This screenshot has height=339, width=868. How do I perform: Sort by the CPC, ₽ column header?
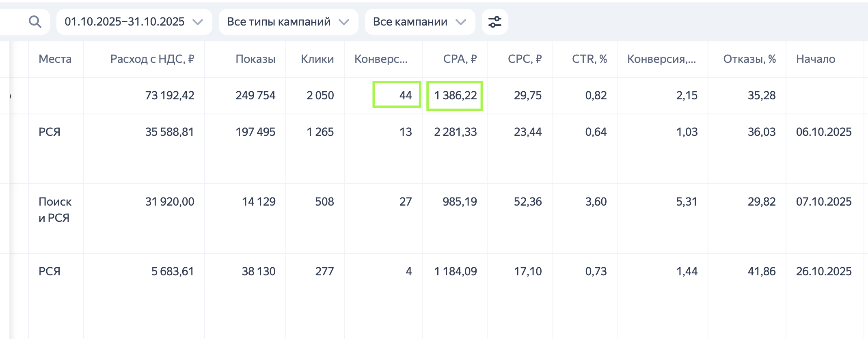point(525,59)
